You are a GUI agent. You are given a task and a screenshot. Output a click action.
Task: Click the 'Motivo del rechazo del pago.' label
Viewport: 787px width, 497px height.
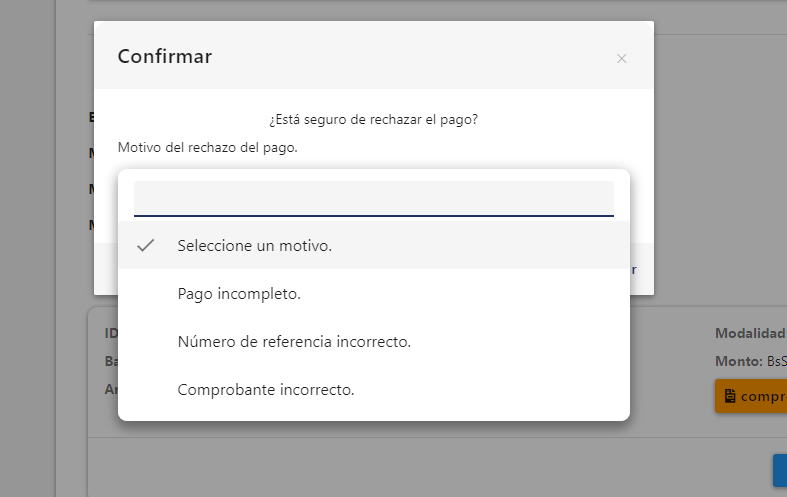pos(208,147)
